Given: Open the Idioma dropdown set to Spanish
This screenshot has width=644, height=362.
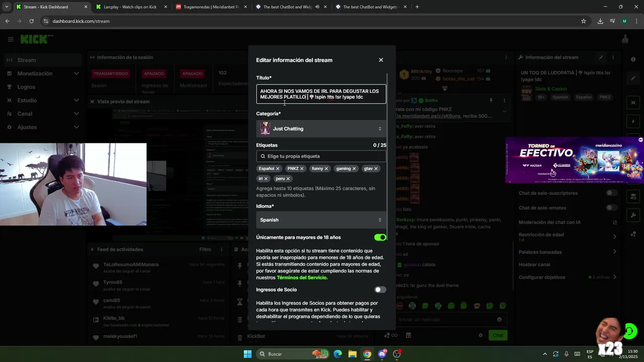Looking at the screenshot, I should click(x=321, y=220).
